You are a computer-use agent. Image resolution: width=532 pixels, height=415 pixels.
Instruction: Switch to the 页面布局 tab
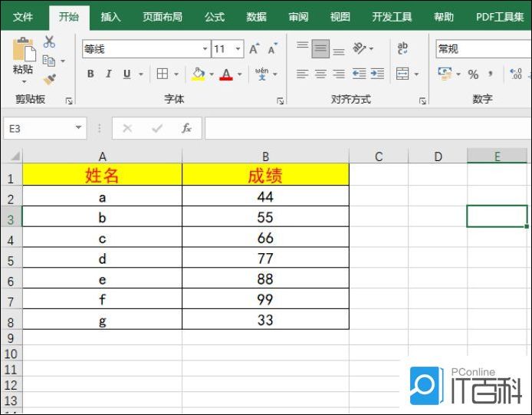163,17
